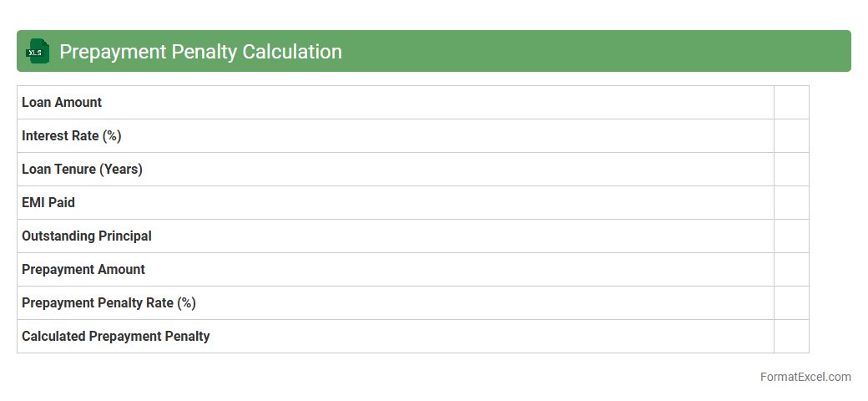Click the Calculated Prepayment Penalty value cell
Viewport: 868px width, 401px height.
(791, 336)
